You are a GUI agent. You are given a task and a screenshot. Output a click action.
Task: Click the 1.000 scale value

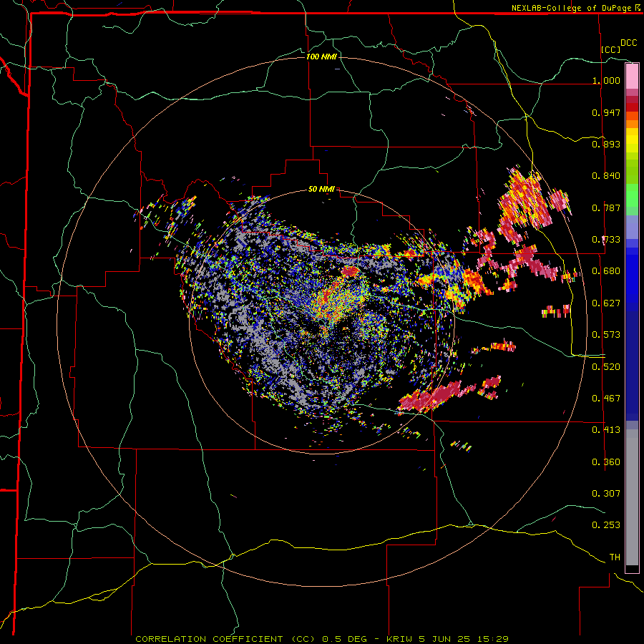pyautogui.click(x=606, y=80)
